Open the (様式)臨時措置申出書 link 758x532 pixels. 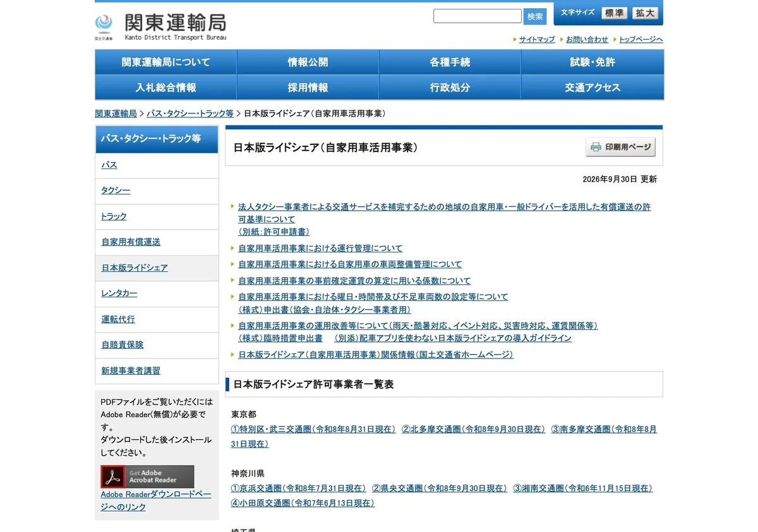[280, 338]
